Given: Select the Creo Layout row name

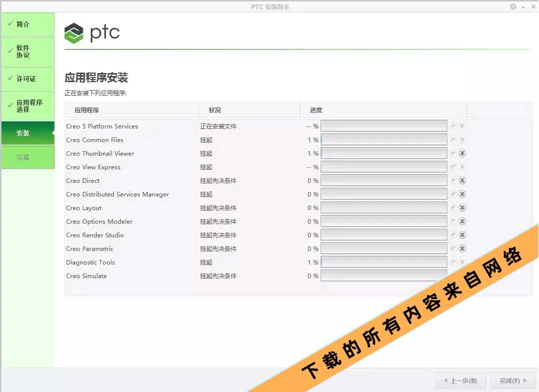Looking at the screenshot, I should click(x=84, y=208).
